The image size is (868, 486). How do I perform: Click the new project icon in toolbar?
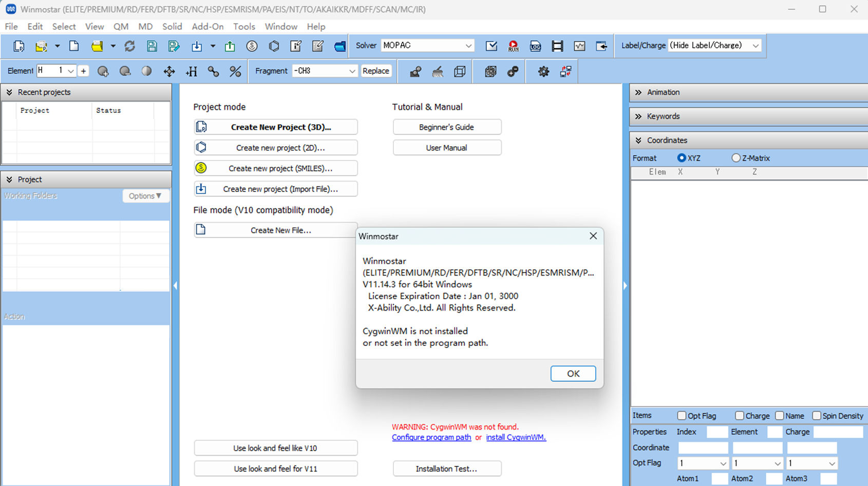tap(19, 46)
